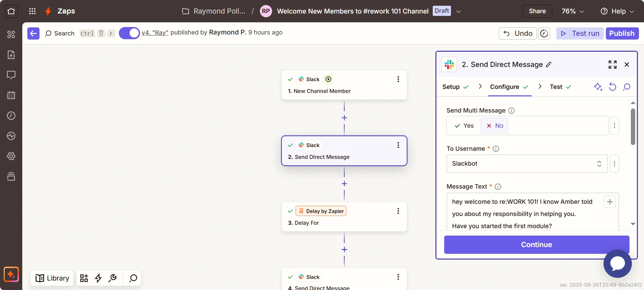Open the change history calendar icon in sidebar
The image size is (644, 290).
tap(11, 95)
